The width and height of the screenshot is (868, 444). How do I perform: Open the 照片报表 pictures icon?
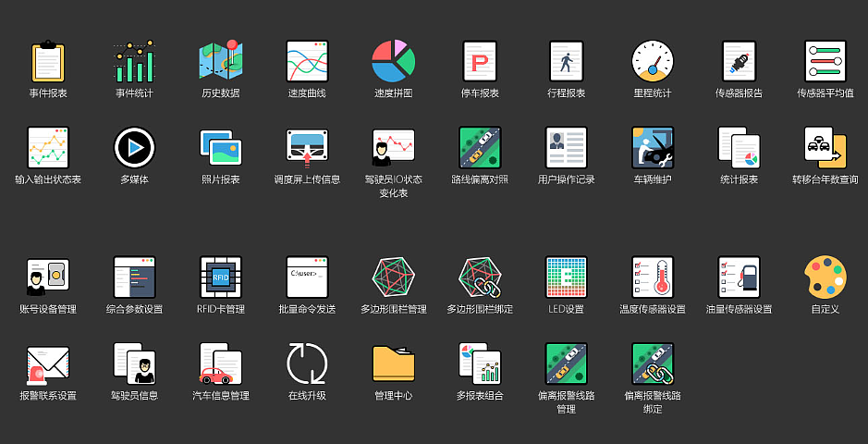click(221, 147)
